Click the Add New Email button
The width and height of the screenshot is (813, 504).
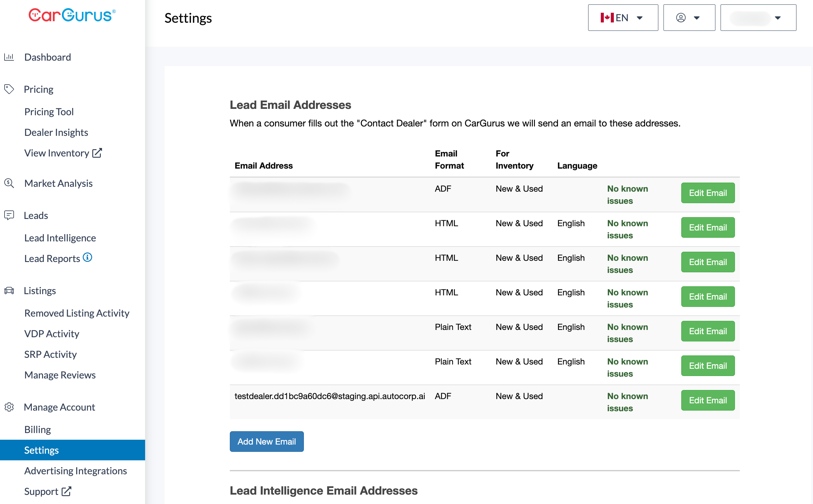coord(266,441)
